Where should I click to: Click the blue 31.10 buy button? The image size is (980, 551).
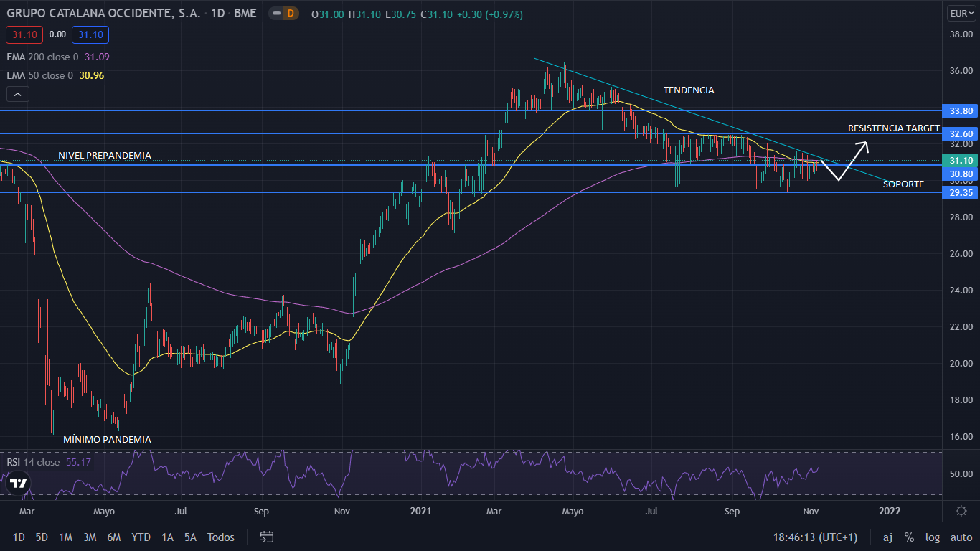pos(90,34)
